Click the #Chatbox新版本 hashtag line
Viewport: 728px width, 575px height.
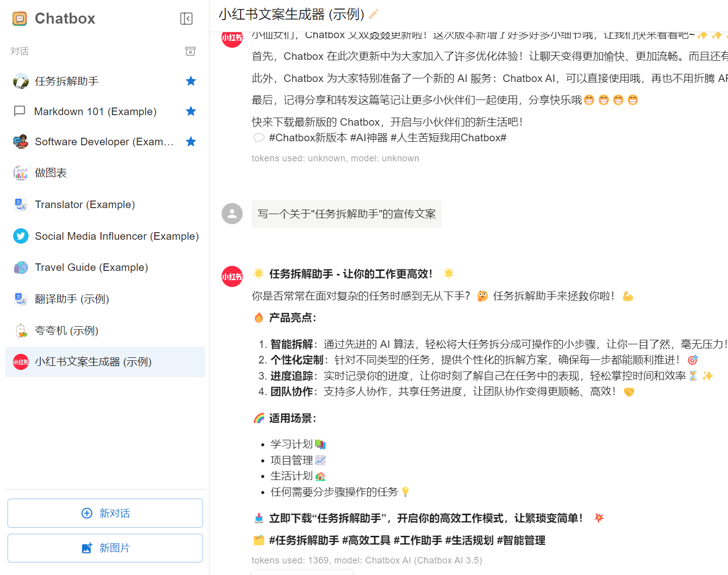tap(387, 138)
